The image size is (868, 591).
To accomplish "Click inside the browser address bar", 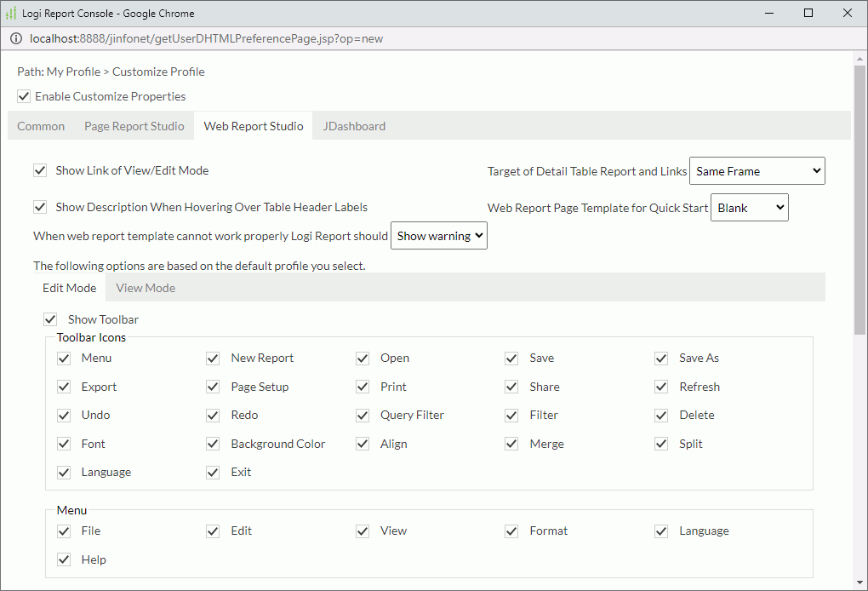I will tap(340, 38).
